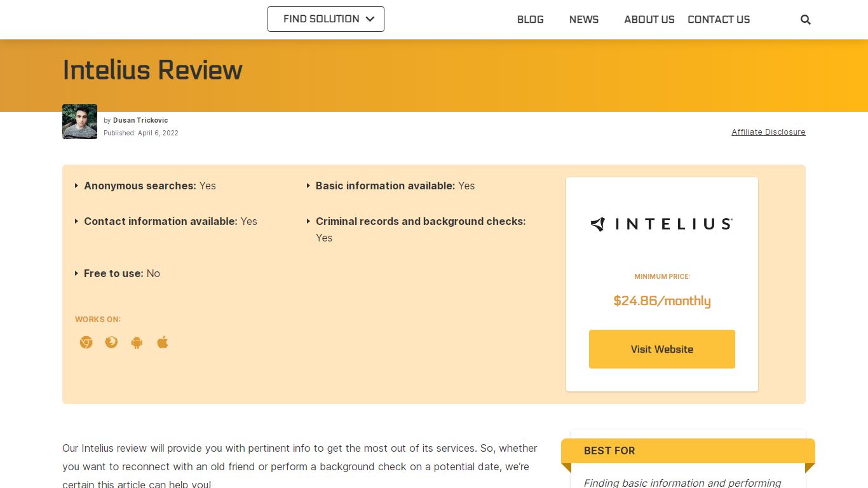Open the Contact Us page
Viewport: 868px width, 488px height.
pos(719,20)
